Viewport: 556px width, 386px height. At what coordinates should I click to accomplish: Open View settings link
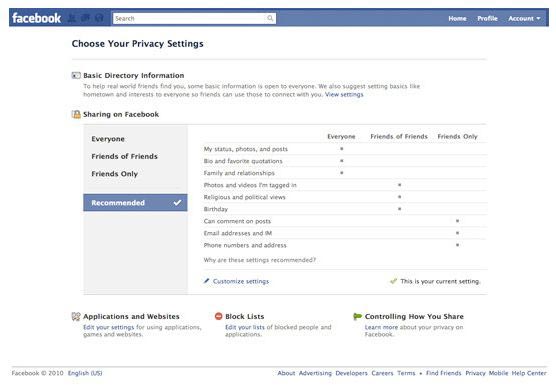coord(344,94)
